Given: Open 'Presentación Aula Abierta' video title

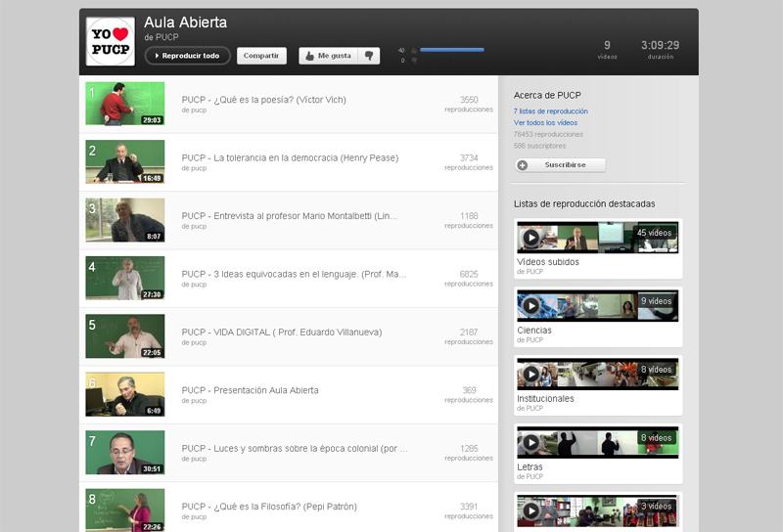Looking at the screenshot, I should [250, 390].
